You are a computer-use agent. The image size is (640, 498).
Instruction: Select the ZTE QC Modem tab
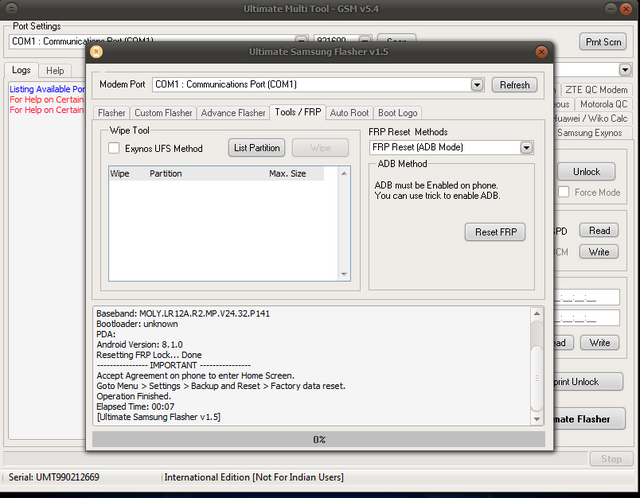point(596,90)
